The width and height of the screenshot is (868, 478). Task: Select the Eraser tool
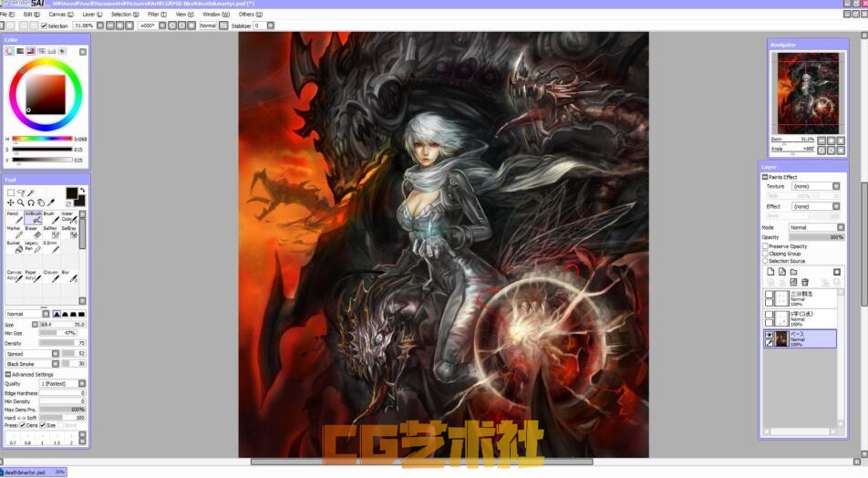(x=33, y=232)
